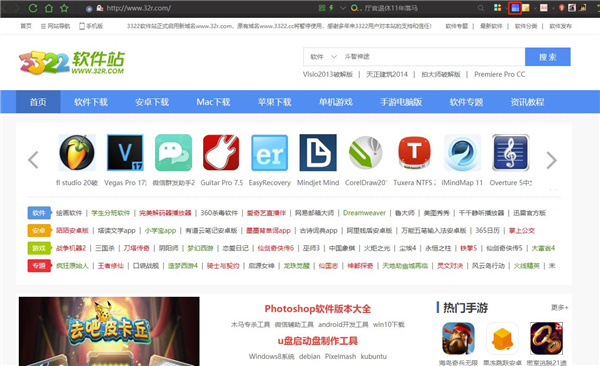The width and height of the screenshot is (600, 366).
Task: Click the orange 安卓 category tag
Action: (39, 230)
